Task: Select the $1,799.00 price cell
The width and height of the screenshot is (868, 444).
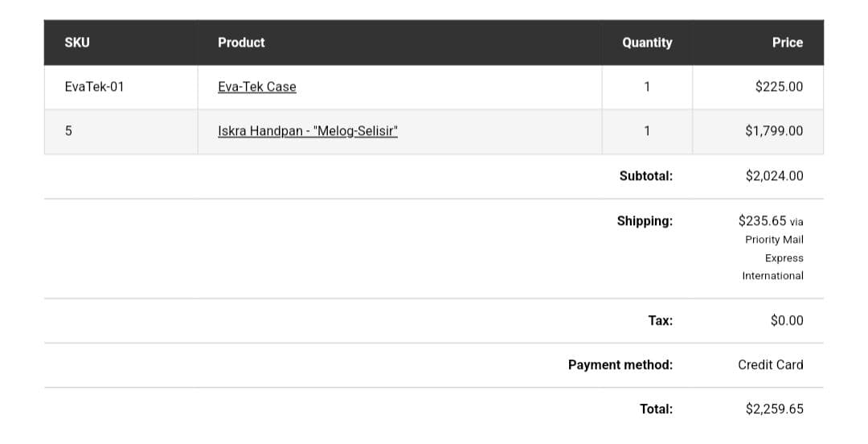Action: pyautogui.click(x=773, y=131)
